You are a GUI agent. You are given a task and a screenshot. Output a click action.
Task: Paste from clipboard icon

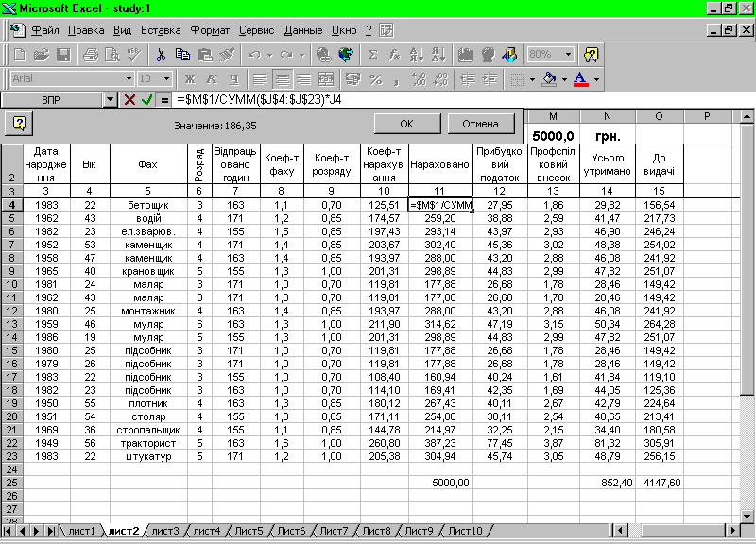[x=205, y=55]
